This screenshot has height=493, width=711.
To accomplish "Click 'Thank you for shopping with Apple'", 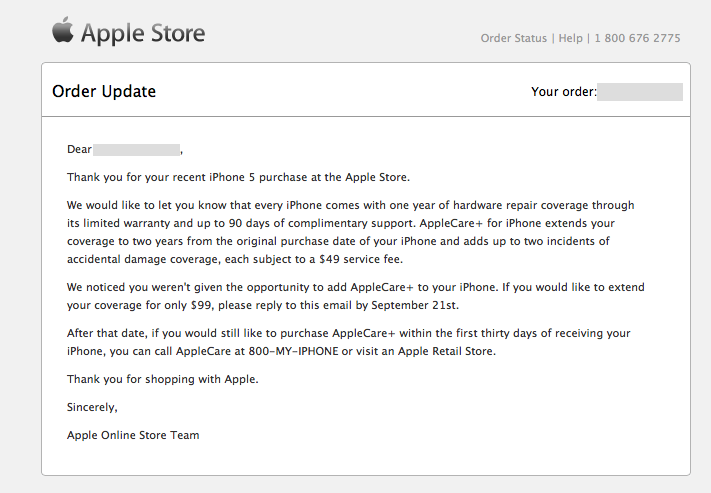I will 162,379.
